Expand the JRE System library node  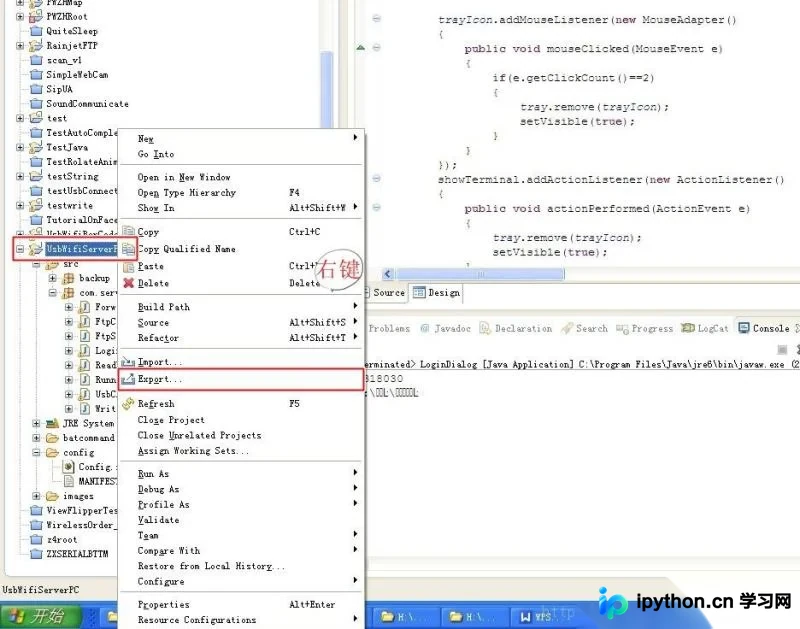click(x=36, y=423)
